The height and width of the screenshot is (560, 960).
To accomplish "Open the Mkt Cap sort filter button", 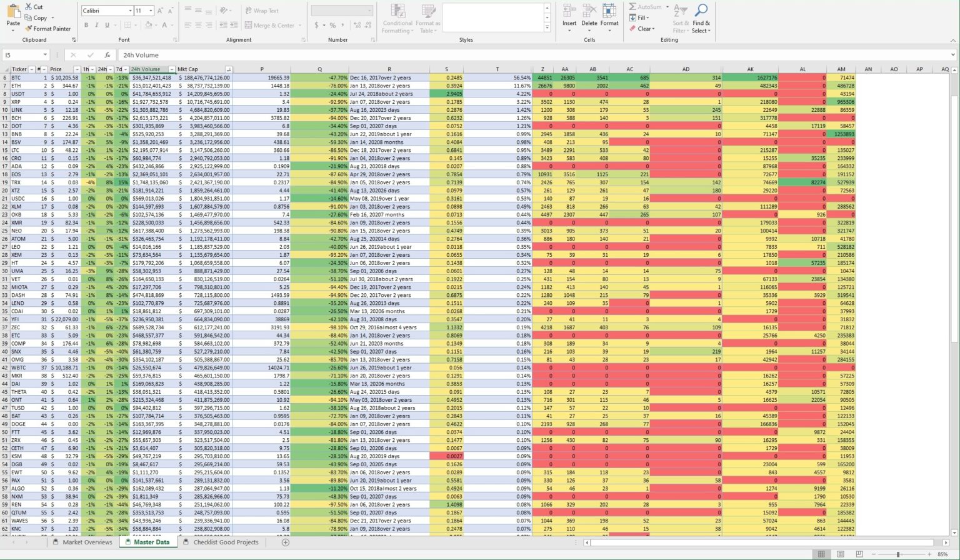I will (x=228, y=69).
